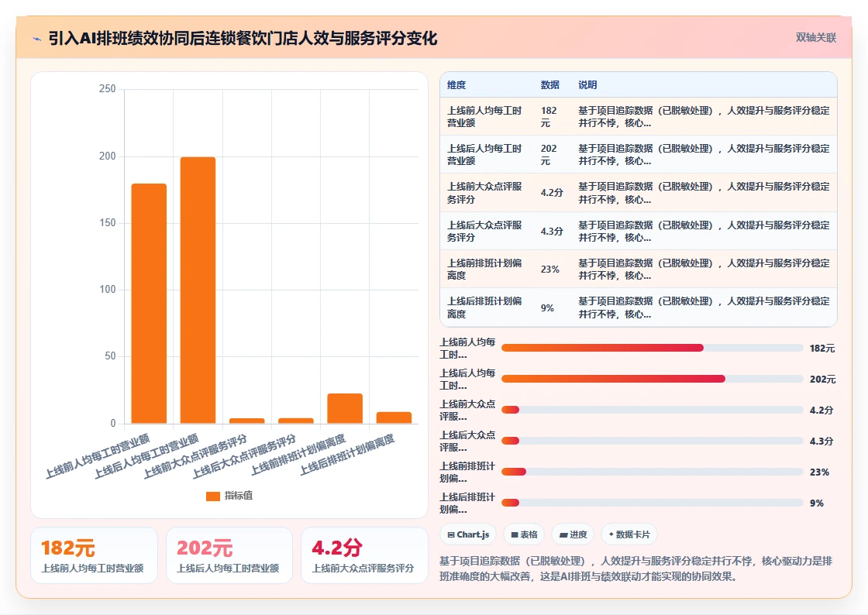This screenshot has height=615, width=868.
Task: Click the progress label 上线前排班计划偏…
Action: tap(467, 472)
